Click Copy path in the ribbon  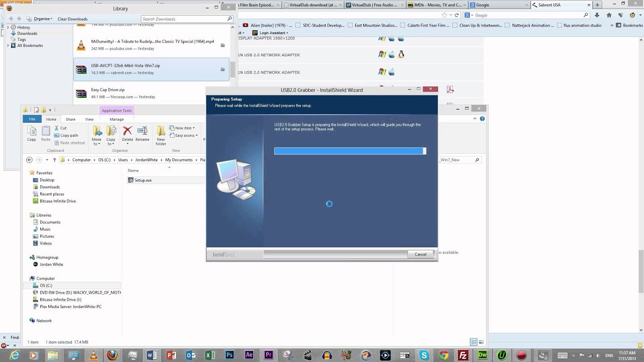(x=66, y=135)
